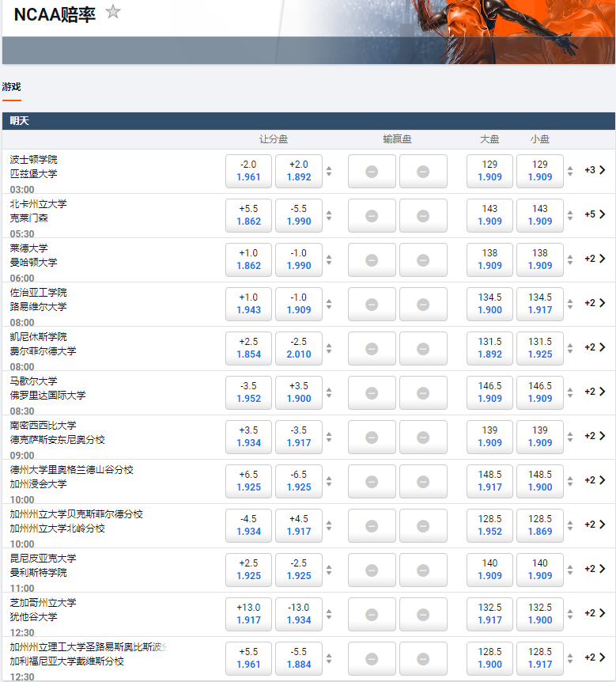Click the favorite star next to NCAA赔率
Viewport: 616px width, 682px height.
pyautogui.click(x=113, y=12)
